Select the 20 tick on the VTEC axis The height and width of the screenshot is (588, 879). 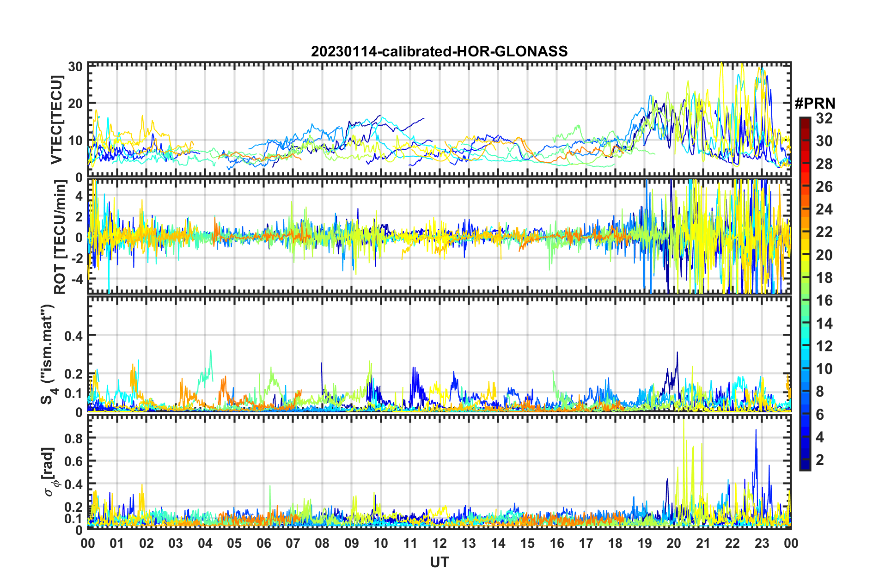pos(75,104)
